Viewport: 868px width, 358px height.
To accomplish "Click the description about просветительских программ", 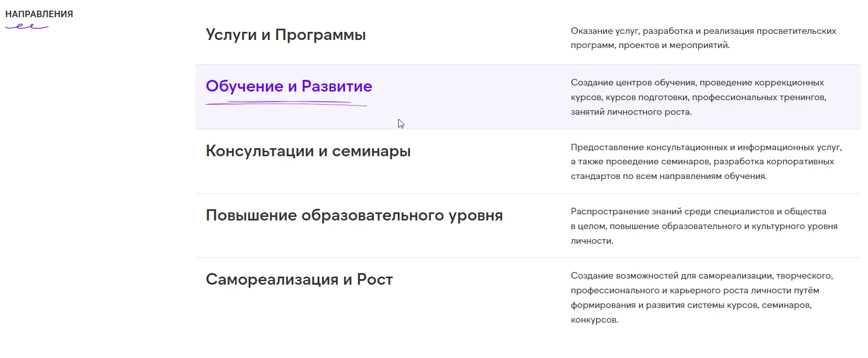I will coord(703,37).
